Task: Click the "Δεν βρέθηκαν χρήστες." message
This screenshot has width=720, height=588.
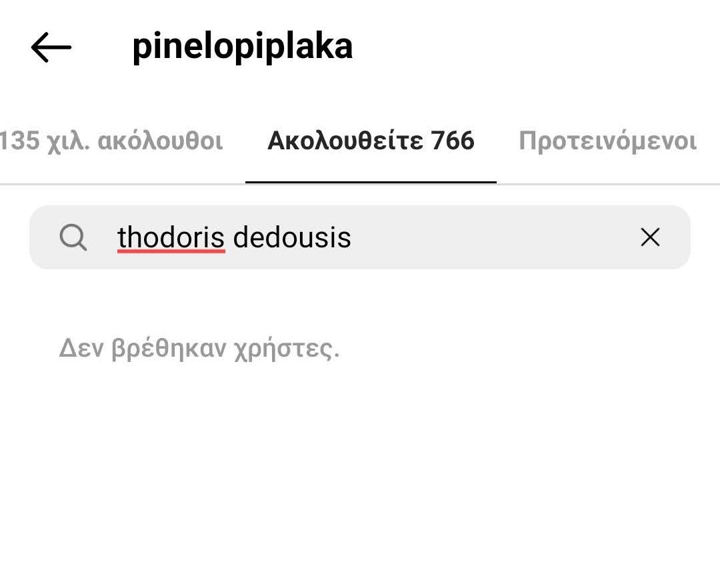Action: click(x=199, y=348)
